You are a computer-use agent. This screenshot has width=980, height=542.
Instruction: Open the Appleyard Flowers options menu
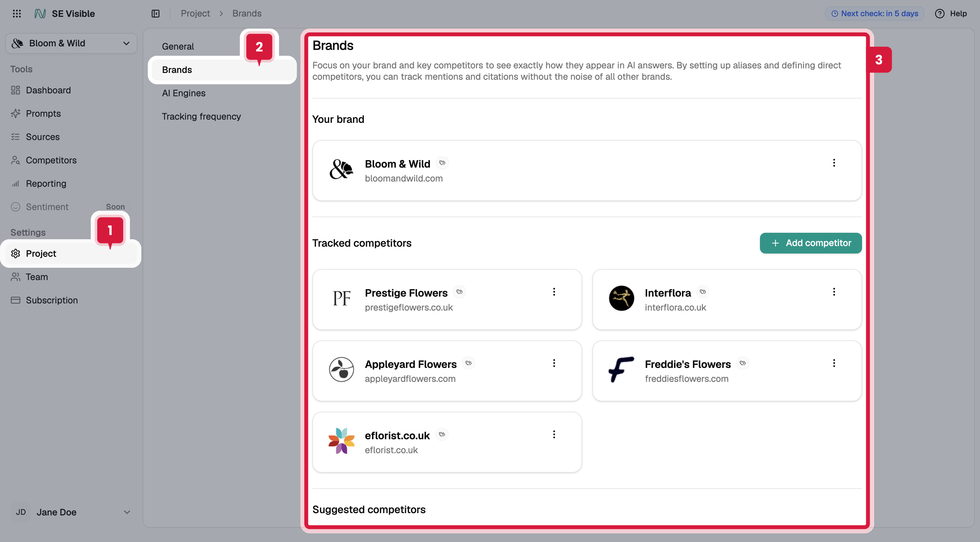(554, 363)
